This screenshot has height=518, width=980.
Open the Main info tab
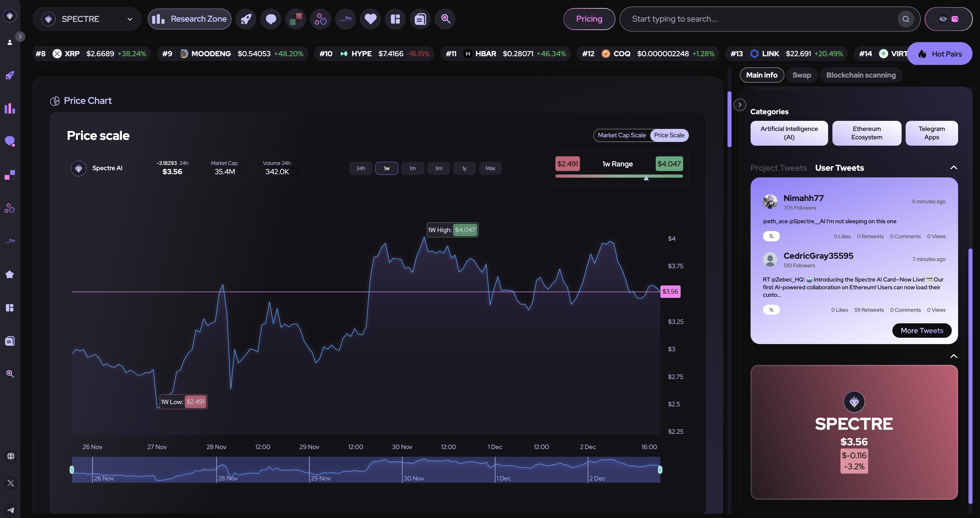click(762, 75)
